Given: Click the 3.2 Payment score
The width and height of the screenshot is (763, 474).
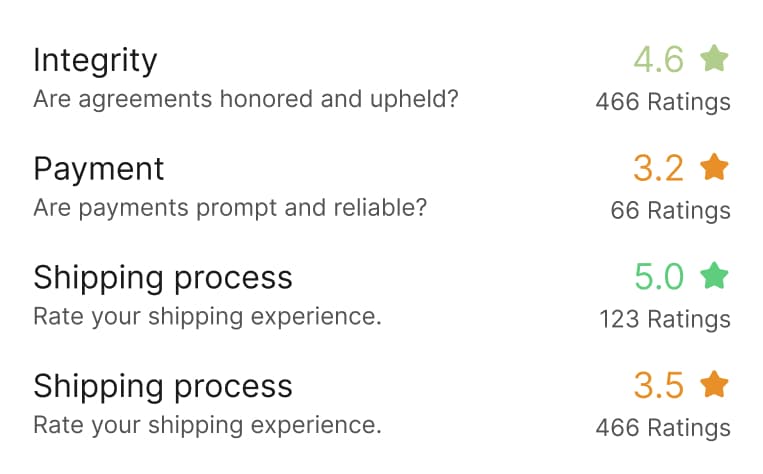Looking at the screenshot, I should click(658, 168).
